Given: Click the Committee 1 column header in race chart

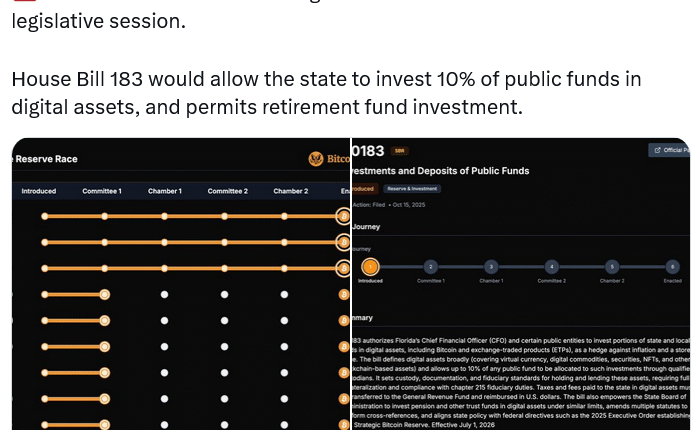Looking at the screenshot, I should coord(102,191).
